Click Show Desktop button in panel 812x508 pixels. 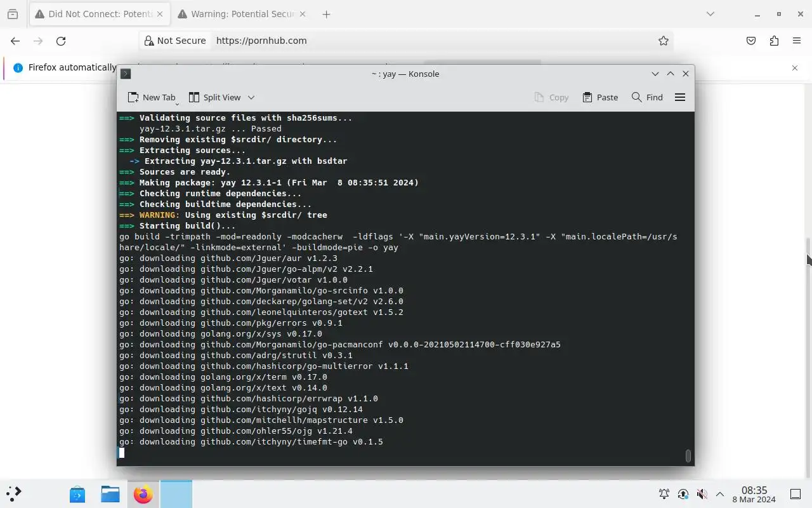tap(796, 494)
